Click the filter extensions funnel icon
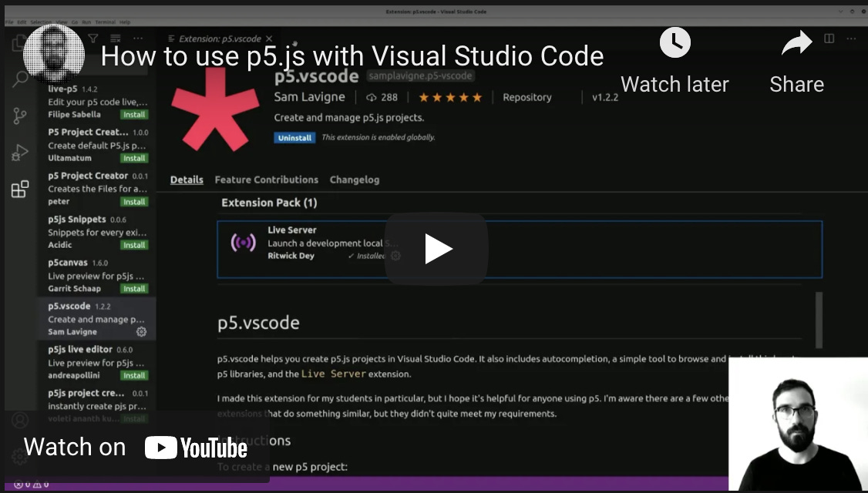 pyautogui.click(x=93, y=39)
